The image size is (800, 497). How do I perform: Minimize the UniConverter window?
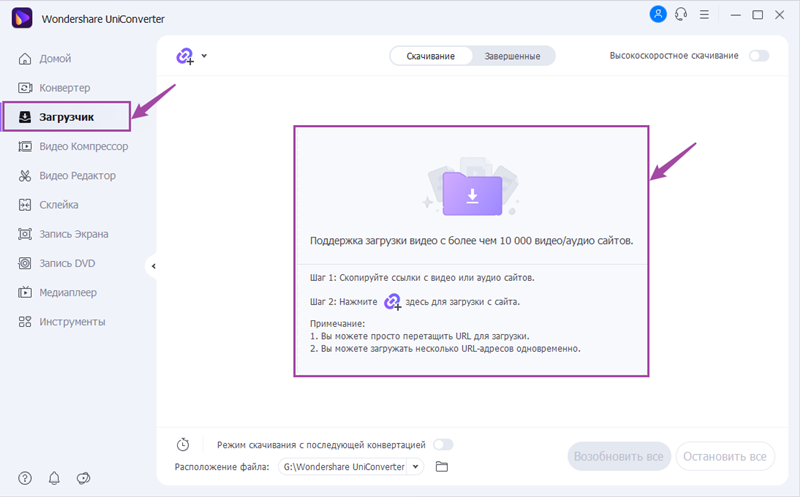[735, 15]
